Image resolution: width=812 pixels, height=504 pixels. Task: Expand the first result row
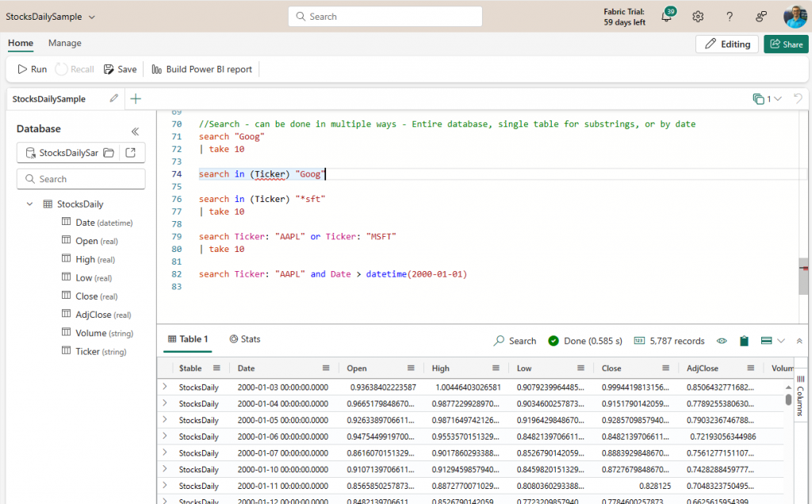pyautogui.click(x=165, y=387)
